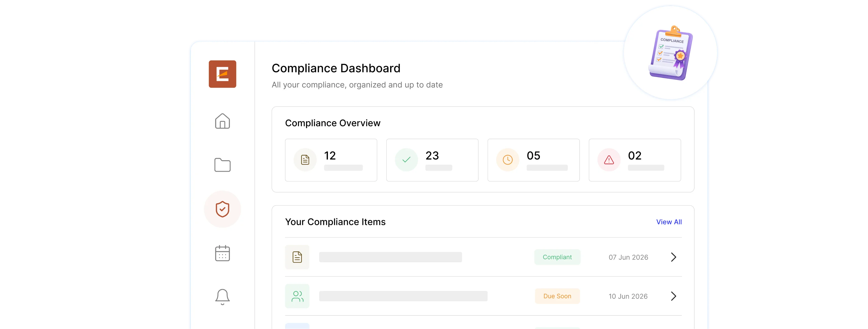
Task: Click the document icon on the 12 card
Action: pos(305,160)
